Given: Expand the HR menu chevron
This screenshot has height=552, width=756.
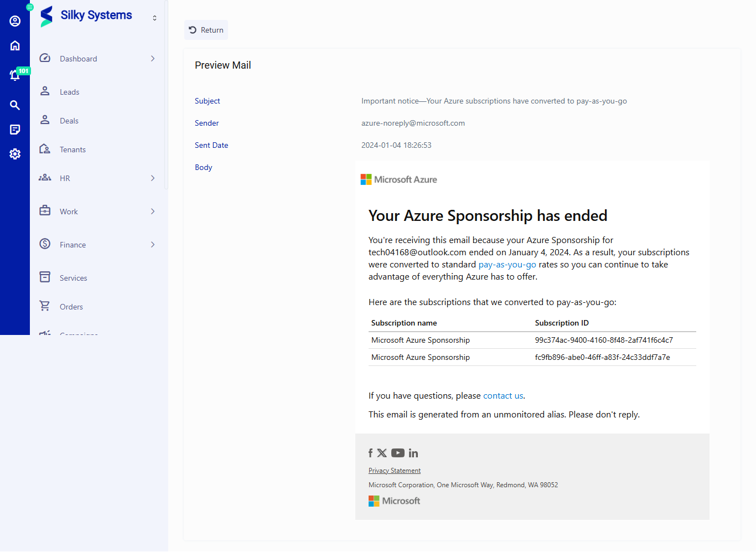Looking at the screenshot, I should [153, 178].
